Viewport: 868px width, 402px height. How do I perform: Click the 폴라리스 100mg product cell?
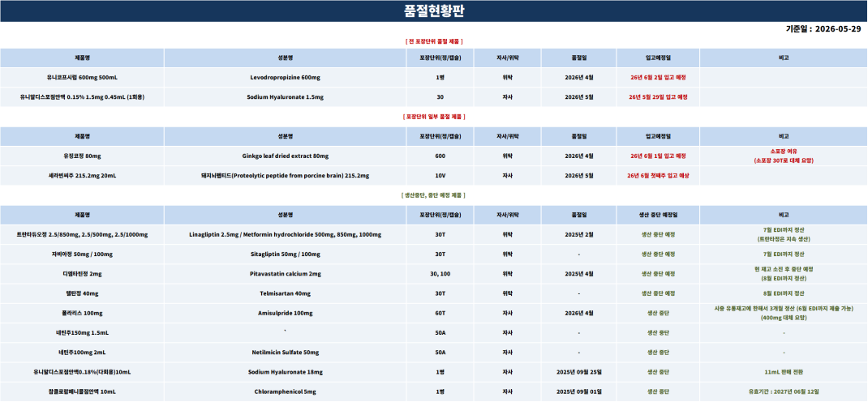click(82, 313)
